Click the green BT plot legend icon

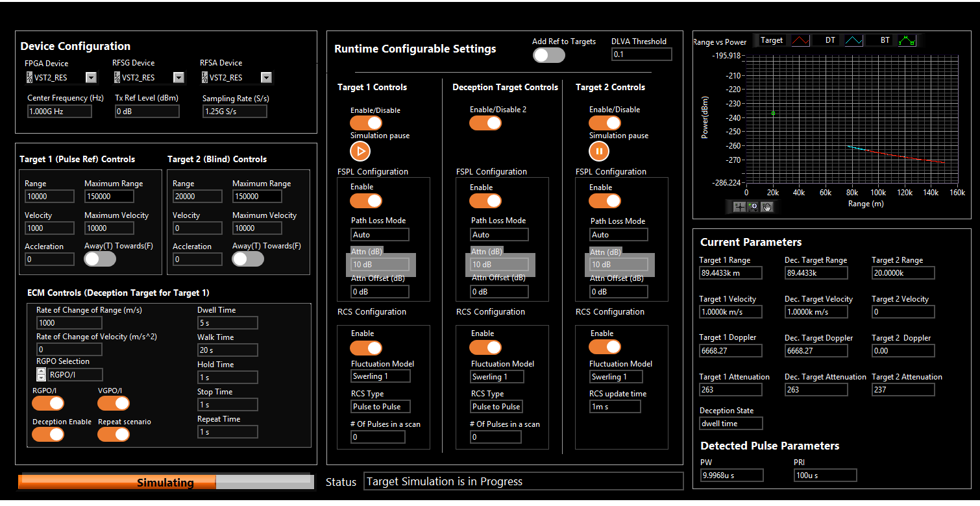[907, 41]
